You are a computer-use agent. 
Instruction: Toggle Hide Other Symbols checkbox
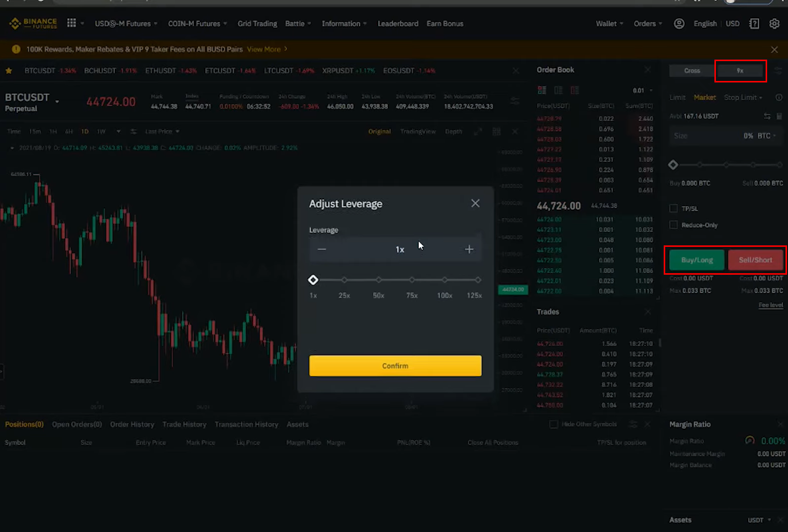click(553, 424)
